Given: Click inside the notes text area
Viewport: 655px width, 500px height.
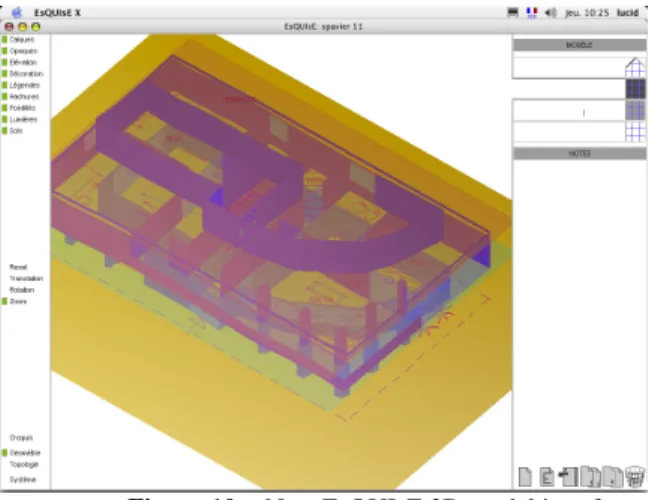Looking at the screenshot, I should click(x=579, y=309).
